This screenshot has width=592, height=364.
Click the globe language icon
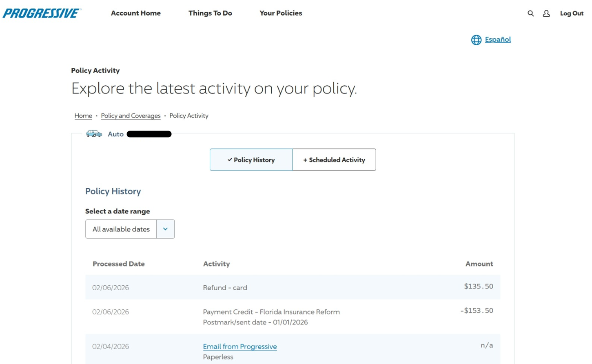pos(476,40)
